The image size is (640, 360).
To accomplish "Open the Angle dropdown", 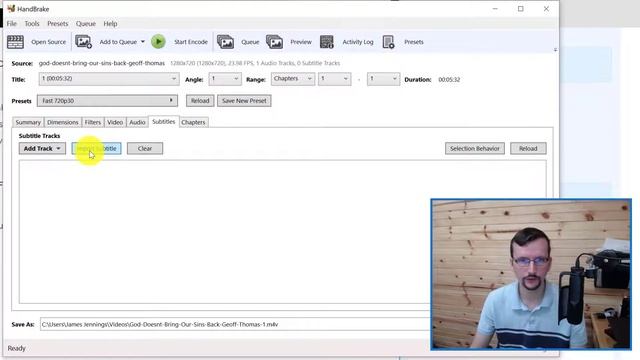I will coord(225,79).
